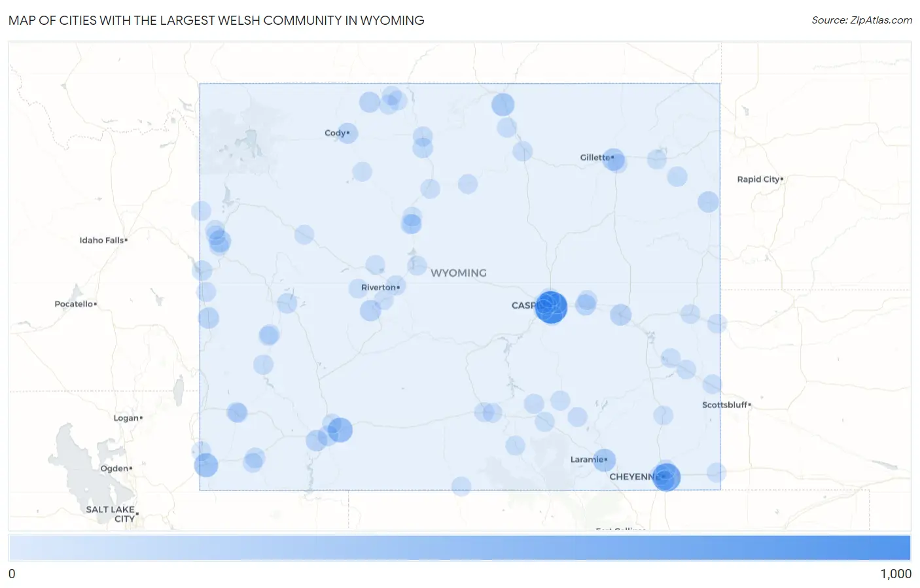Image resolution: width=920 pixels, height=588 pixels.
Task: Click the bubble next to Cody label
Action: coord(347,133)
